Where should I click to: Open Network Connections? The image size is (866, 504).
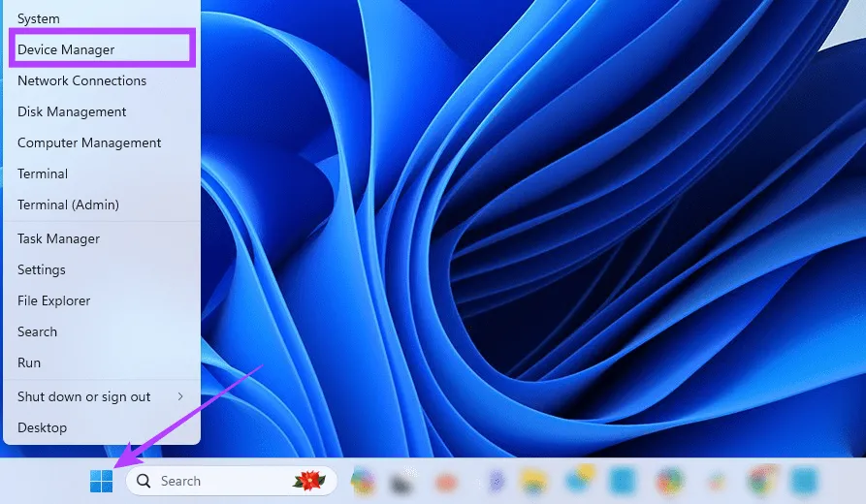pos(82,80)
